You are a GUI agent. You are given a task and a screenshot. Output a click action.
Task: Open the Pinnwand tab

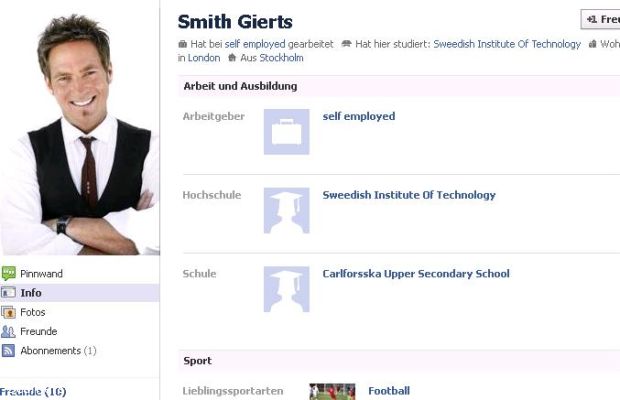click(41, 274)
